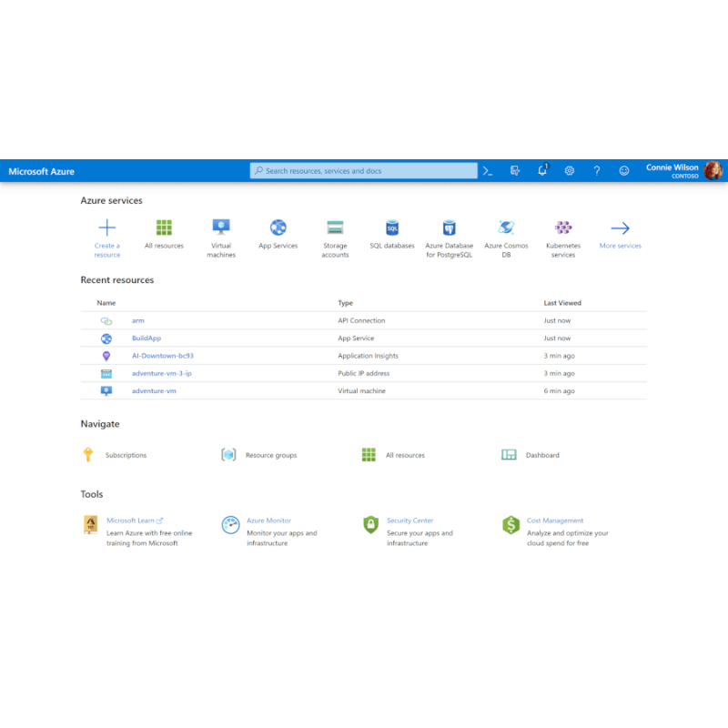Click Connie Wilson's profile avatar

pos(713,170)
